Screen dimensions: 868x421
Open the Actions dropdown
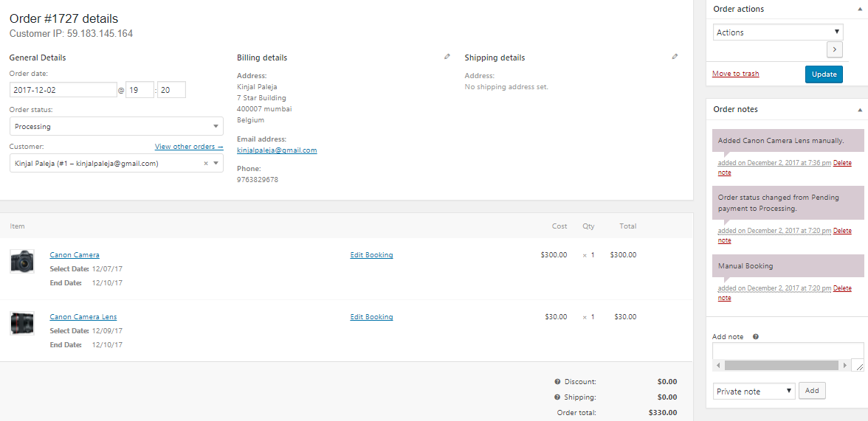(x=778, y=32)
